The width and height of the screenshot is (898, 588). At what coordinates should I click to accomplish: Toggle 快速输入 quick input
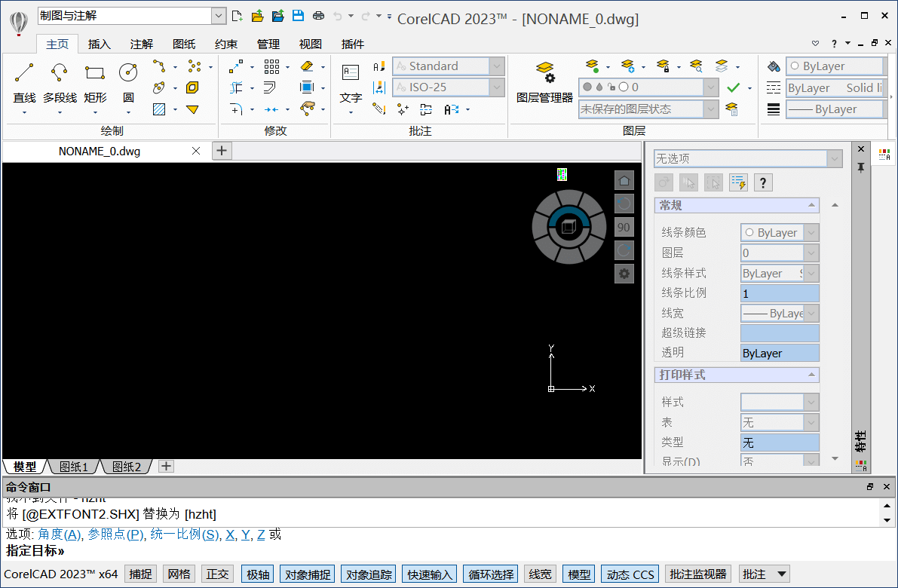[430, 574]
